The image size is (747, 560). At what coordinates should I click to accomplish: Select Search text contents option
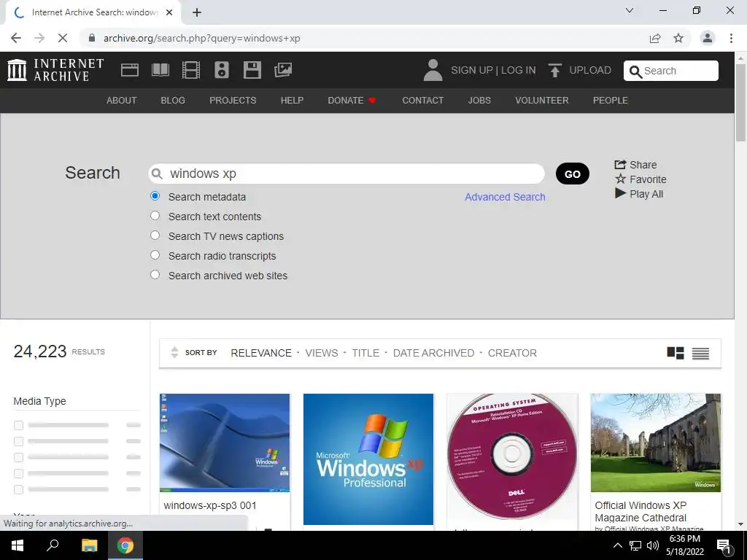pyautogui.click(x=155, y=216)
